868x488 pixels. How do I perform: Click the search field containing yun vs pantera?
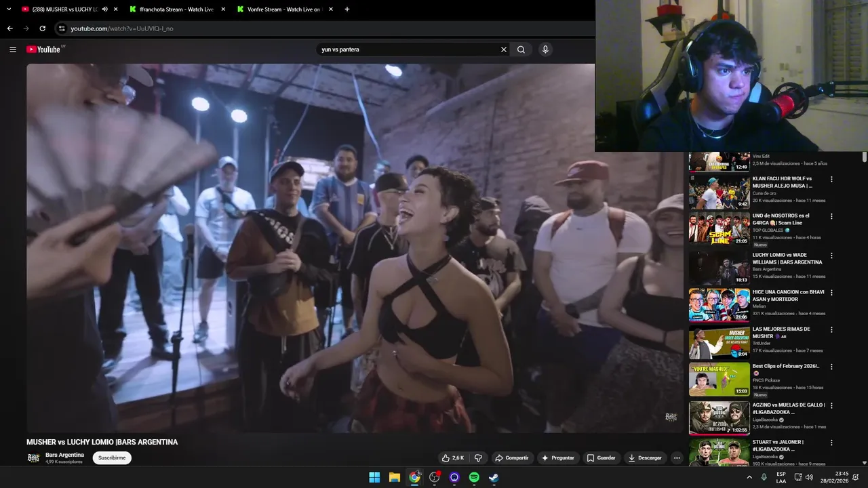[x=407, y=49]
